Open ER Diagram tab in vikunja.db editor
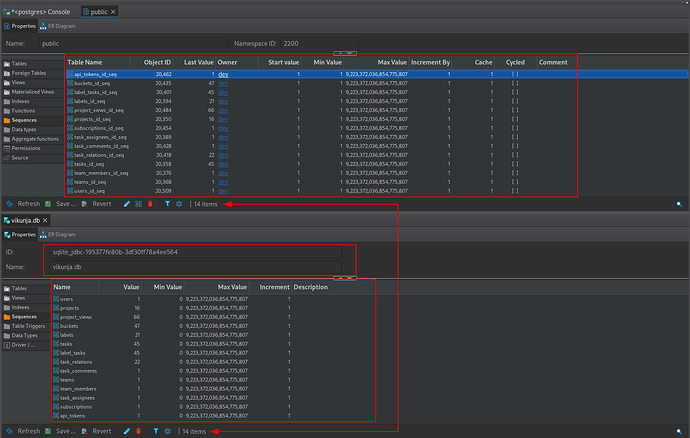The image size is (690, 438). pos(58,235)
